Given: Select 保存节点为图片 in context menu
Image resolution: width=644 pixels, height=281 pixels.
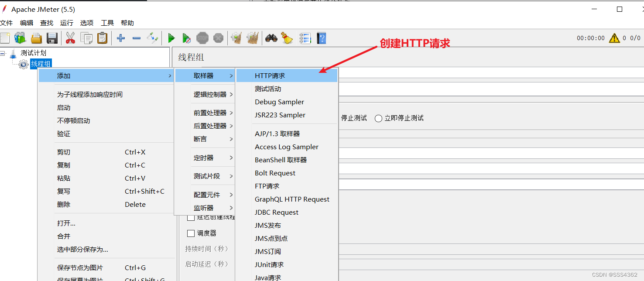Looking at the screenshot, I should pyautogui.click(x=106, y=267).
